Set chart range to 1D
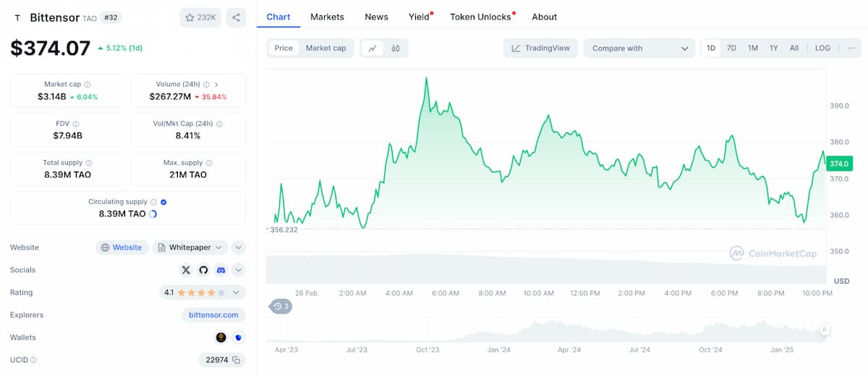868x375 pixels. [x=711, y=48]
